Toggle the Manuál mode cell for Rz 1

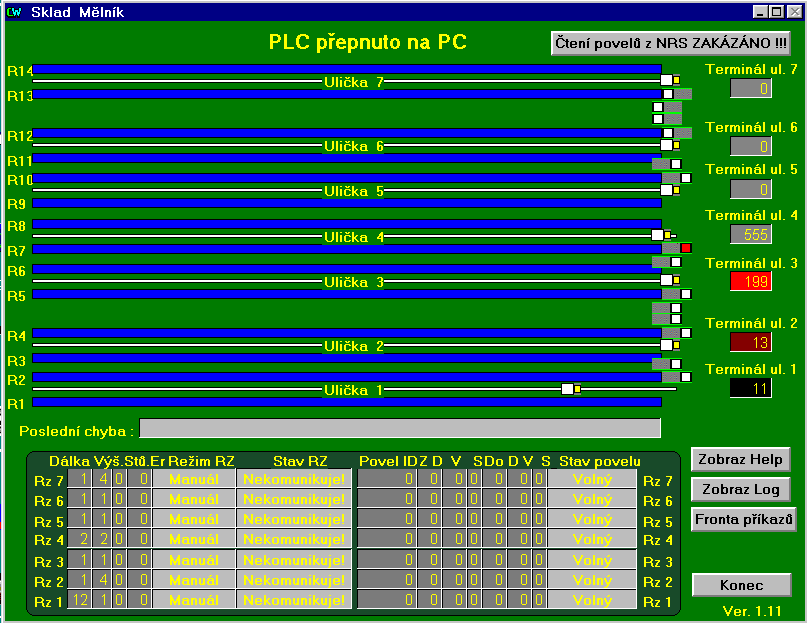pos(194,601)
